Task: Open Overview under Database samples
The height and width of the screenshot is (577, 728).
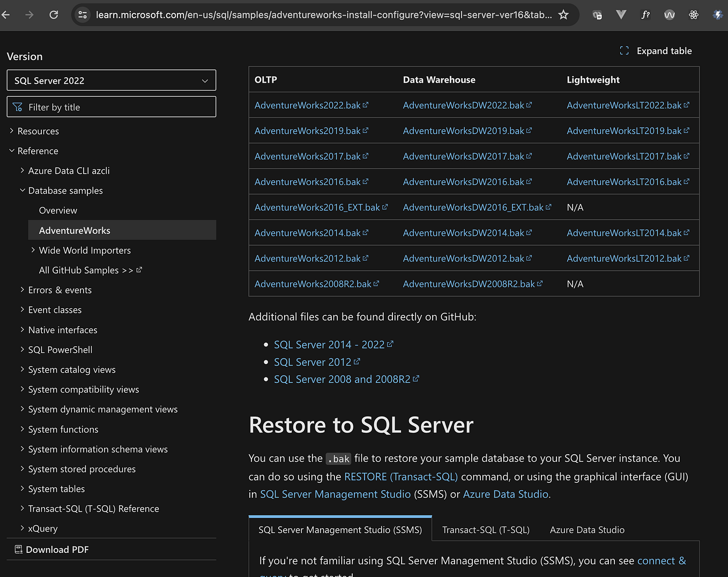Action: click(58, 210)
